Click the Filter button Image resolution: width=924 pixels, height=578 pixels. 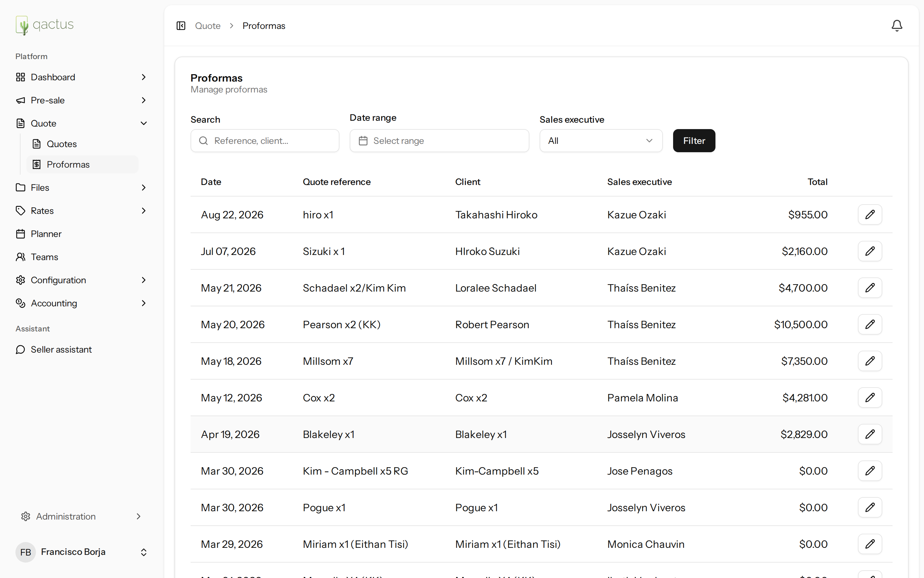694,141
